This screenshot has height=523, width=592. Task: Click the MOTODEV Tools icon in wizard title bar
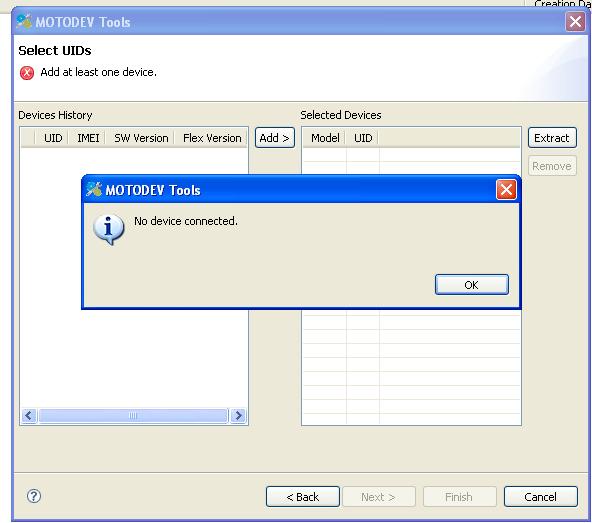point(24,22)
